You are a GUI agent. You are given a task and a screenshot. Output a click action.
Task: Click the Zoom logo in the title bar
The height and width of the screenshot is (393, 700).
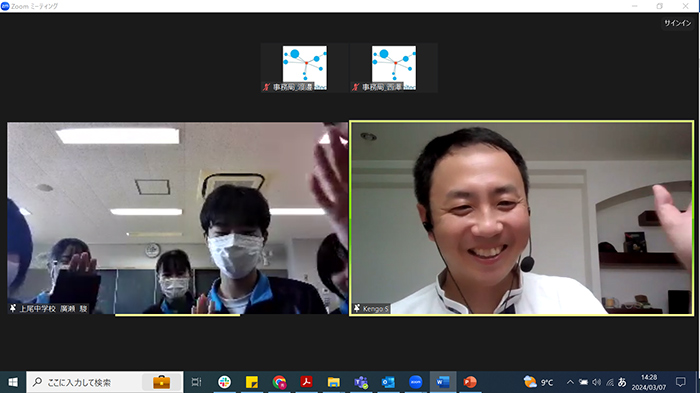[5, 6]
